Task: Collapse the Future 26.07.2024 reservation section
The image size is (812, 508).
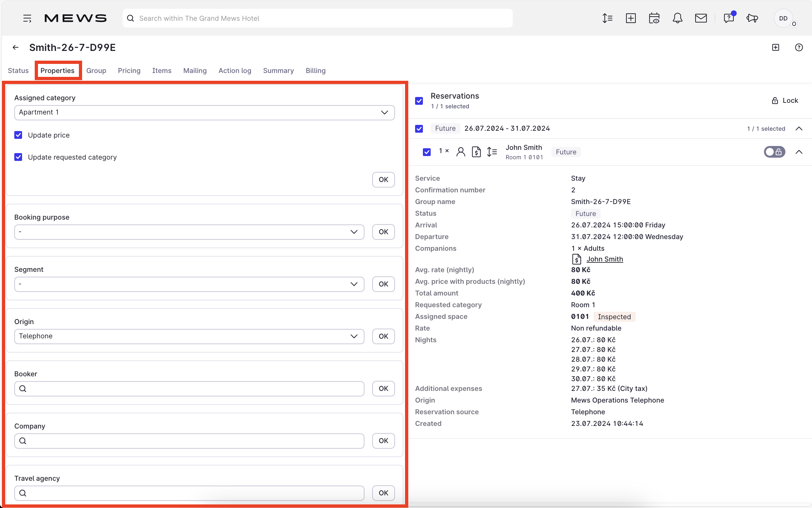Action: pyautogui.click(x=799, y=128)
